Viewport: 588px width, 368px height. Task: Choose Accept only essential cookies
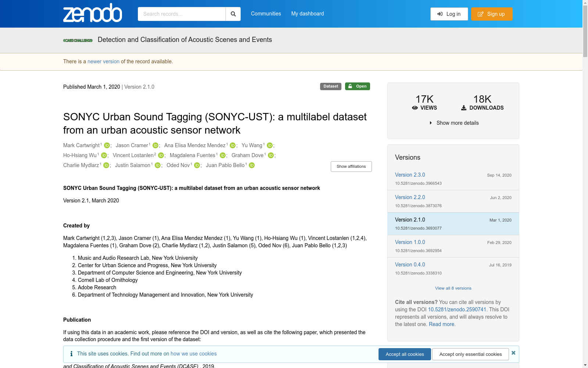470,354
